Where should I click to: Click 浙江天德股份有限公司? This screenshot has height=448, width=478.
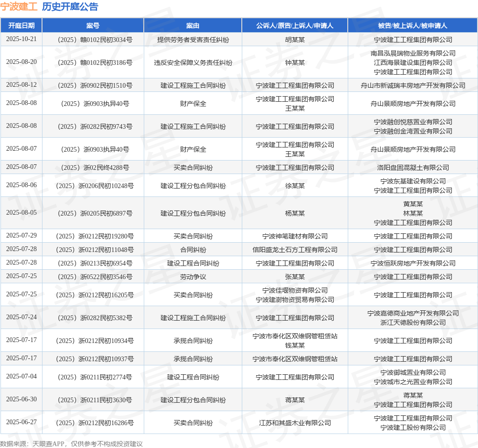click(x=413, y=323)
